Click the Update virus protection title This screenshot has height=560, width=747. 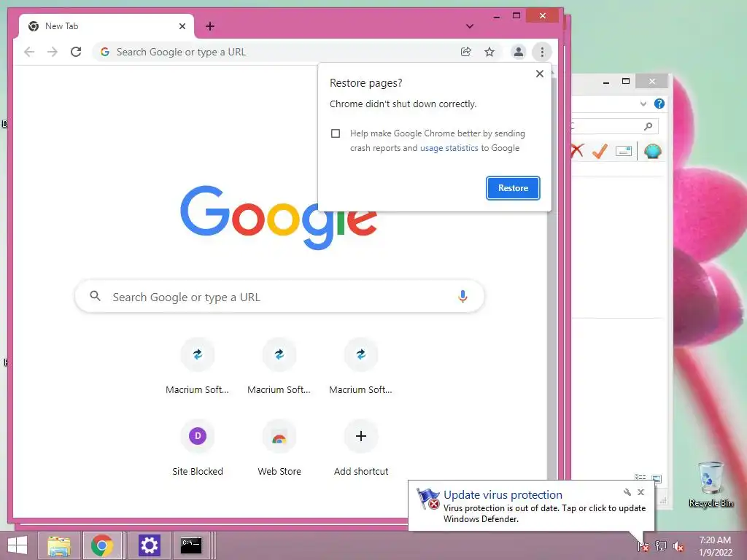pyautogui.click(x=503, y=495)
